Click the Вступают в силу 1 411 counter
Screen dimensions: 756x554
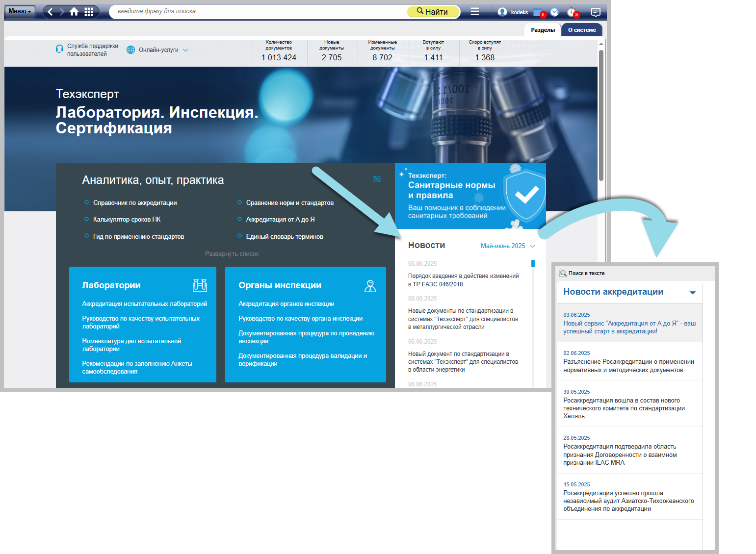[433, 51]
